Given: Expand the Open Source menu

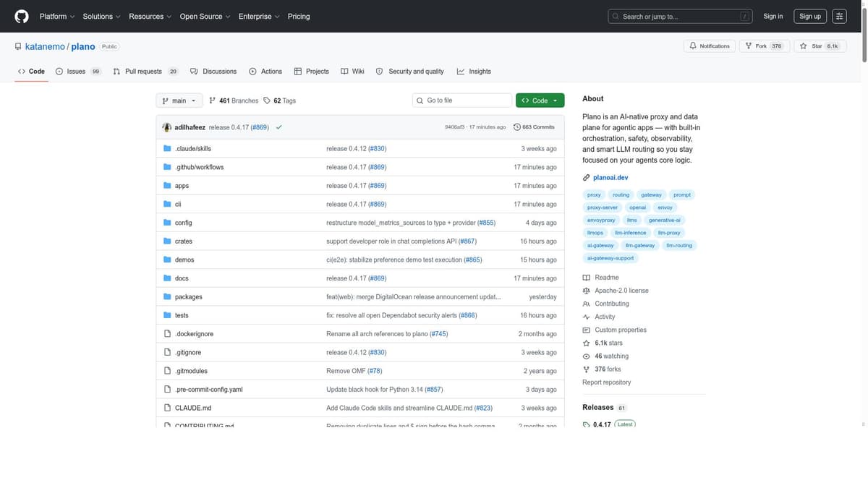Looking at the screenshot, I should point(205,16).
